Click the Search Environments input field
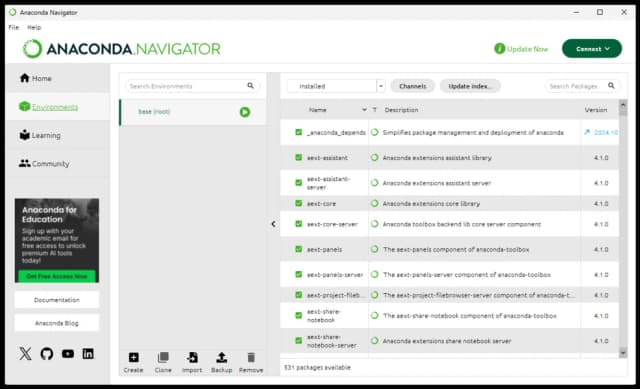The image size is (640, 389). pos(192,86)
